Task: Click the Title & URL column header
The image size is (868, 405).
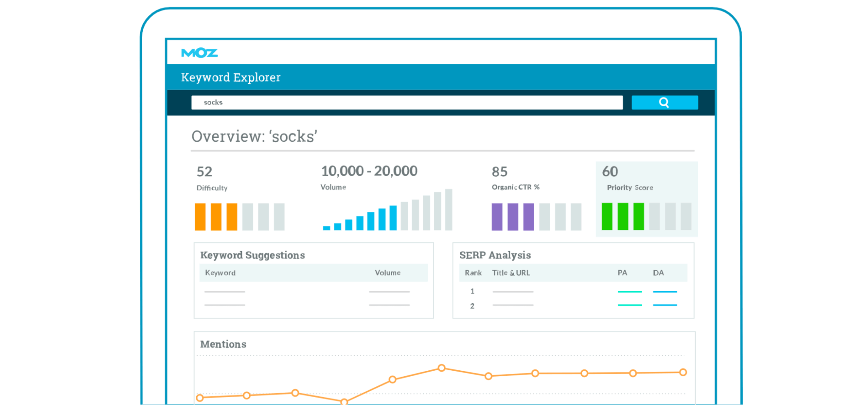Action: click(x=511, y=273)
